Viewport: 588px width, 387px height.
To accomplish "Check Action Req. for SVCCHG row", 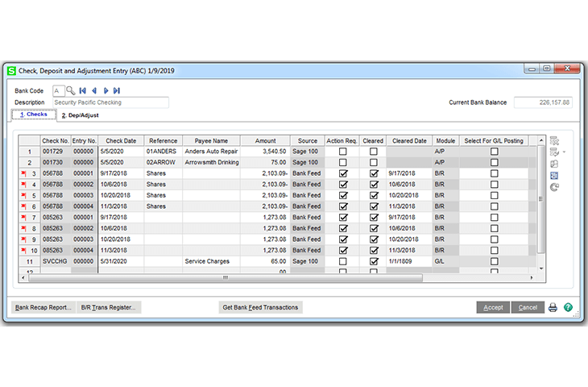I will 343,261.
